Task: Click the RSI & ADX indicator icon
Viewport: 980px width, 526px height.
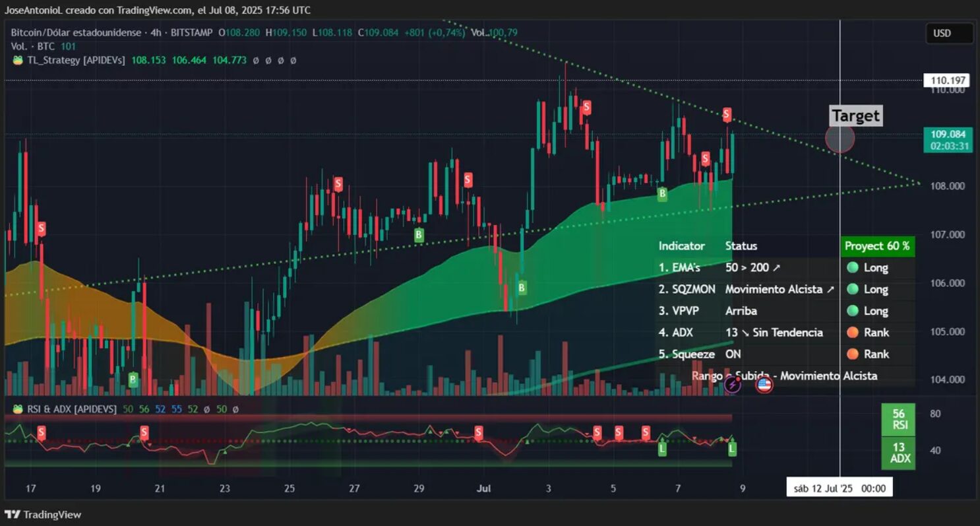Action: pos(18,409)
